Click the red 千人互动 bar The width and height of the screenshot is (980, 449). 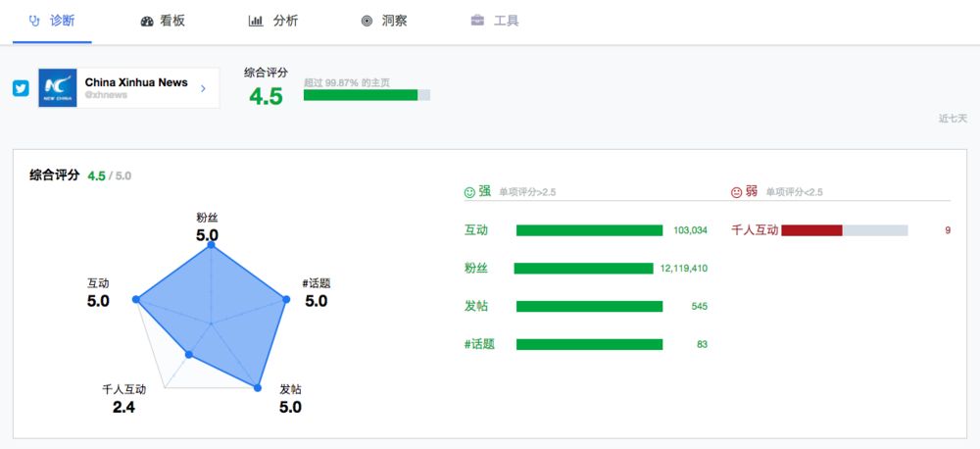(x=811, y=230)
